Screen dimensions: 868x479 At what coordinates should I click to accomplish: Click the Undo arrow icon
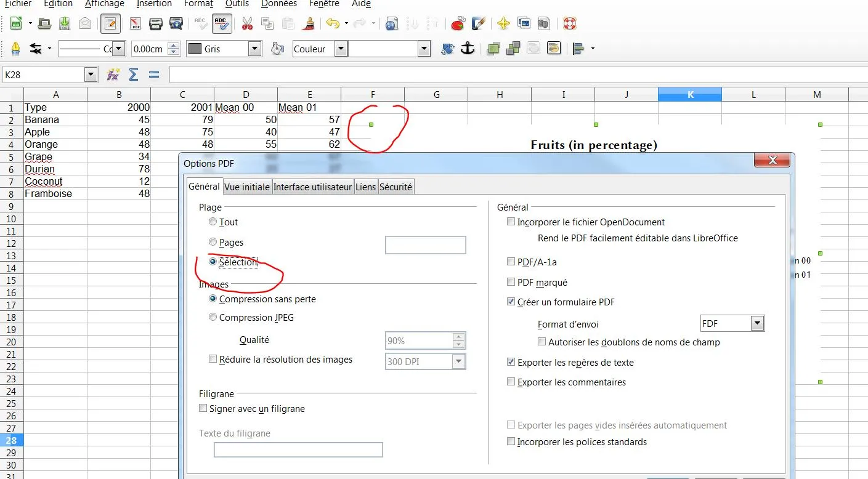click(x=333, y=24)
